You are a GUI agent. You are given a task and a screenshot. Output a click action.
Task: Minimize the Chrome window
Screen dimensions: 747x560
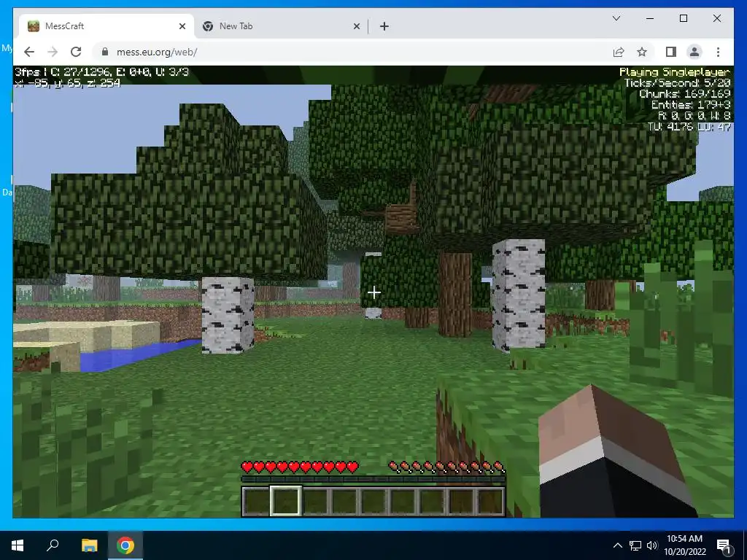coord(650,18)
